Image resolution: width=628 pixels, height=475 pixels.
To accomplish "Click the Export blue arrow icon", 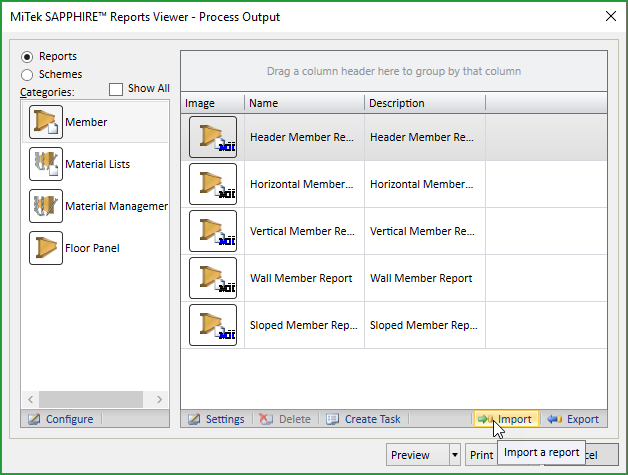I will (555, 419).
